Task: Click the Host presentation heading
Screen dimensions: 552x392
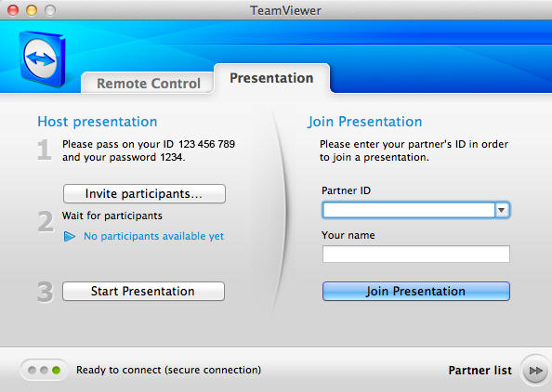Action: 98,122
